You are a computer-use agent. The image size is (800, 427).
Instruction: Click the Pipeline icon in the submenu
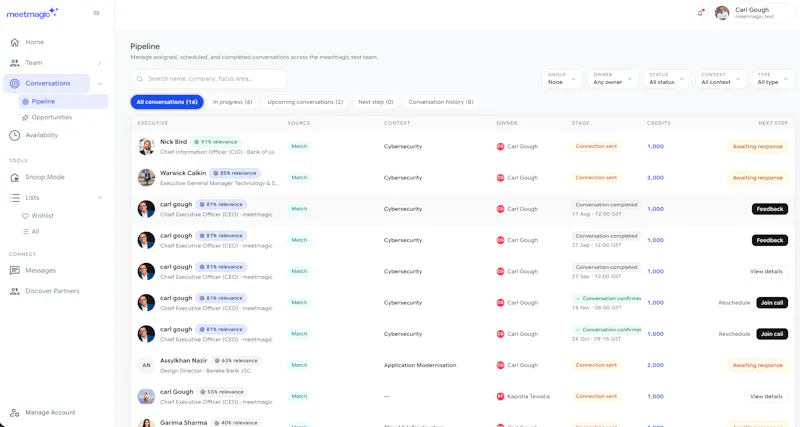click(25, 102)
